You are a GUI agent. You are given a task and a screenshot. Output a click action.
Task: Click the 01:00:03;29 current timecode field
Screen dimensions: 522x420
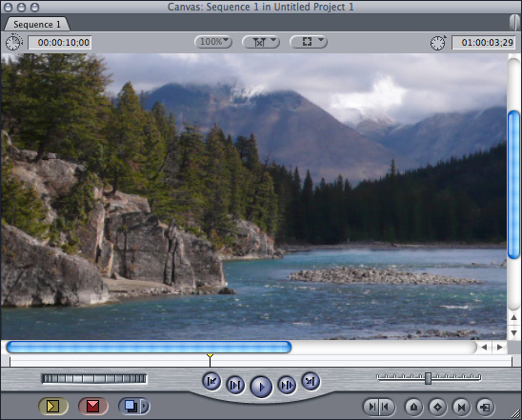tap(483, 43)
